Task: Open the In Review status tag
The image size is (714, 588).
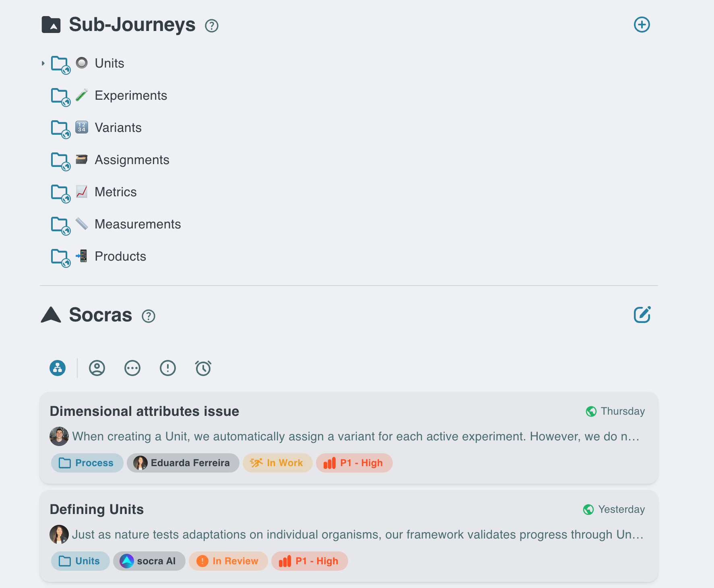Action: pyautogui.click(x=228, y=561)
